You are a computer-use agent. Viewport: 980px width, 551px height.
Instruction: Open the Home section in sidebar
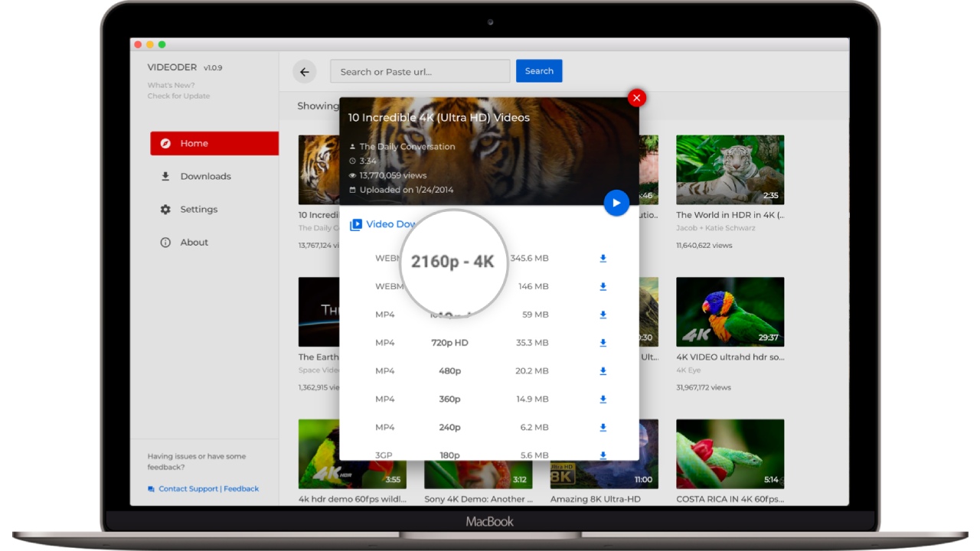214,143
